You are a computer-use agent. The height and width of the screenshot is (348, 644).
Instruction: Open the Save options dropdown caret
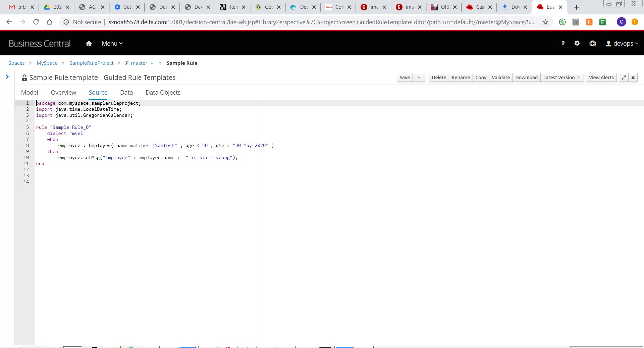[x=419, y=78]
